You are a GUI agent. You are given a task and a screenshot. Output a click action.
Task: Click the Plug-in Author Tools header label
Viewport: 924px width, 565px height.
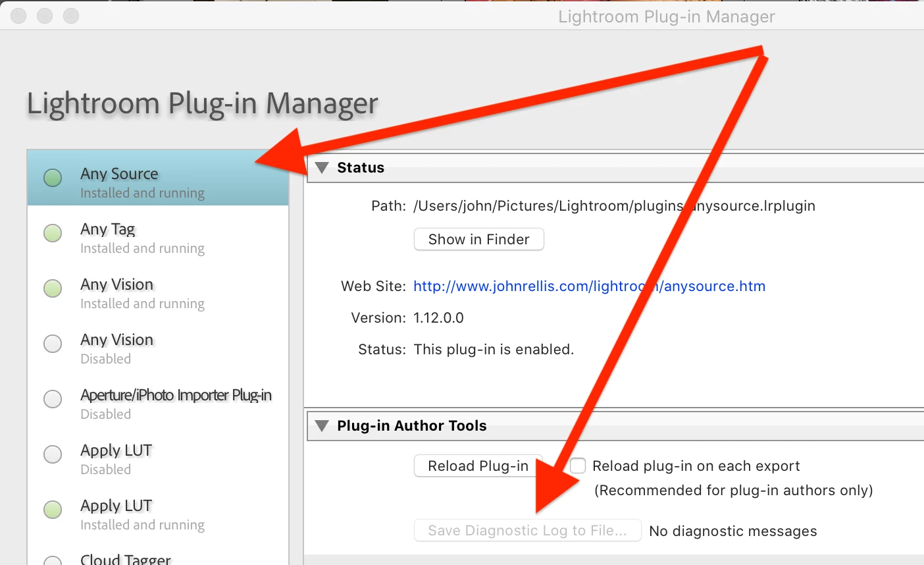[412, 425]
